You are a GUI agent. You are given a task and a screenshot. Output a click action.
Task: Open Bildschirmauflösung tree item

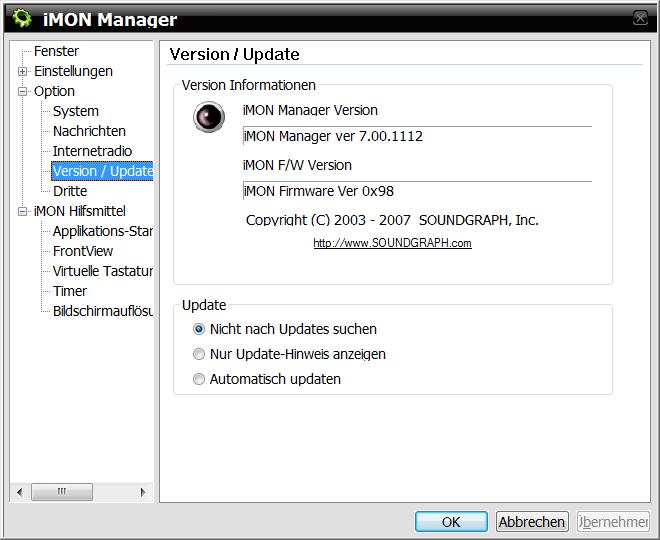pyautogui.click(x=103, y=311)
